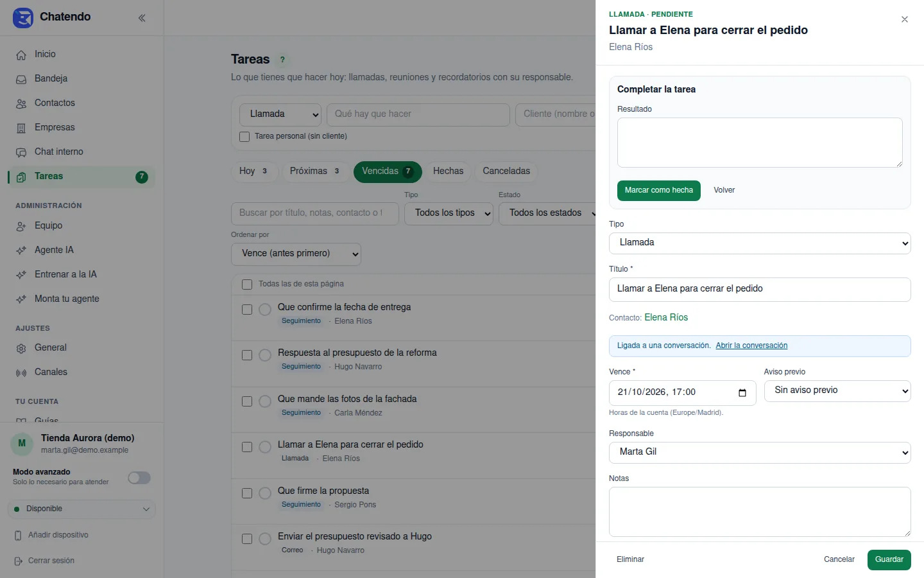Open the Ordenar por dropdown
This screenshot has width=924, height=578.
click(296, 254)
